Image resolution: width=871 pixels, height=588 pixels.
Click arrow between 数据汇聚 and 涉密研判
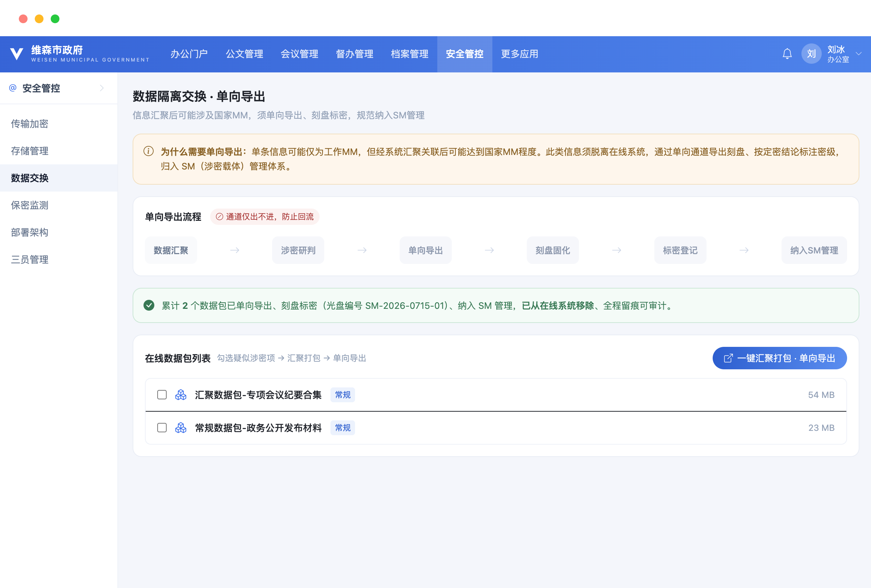(x=235, y=250)
